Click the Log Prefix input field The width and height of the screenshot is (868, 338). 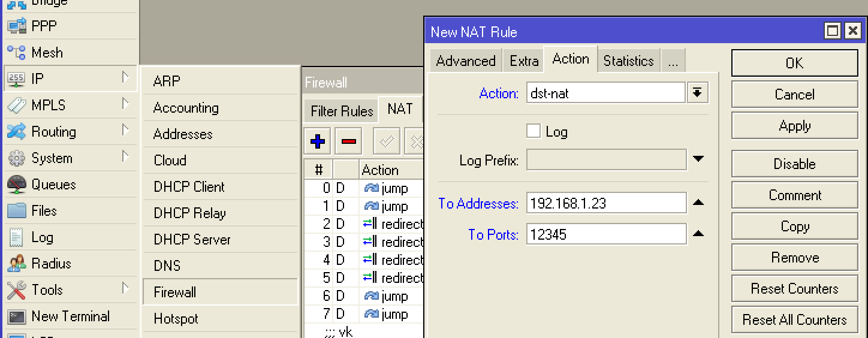(607, 160)
